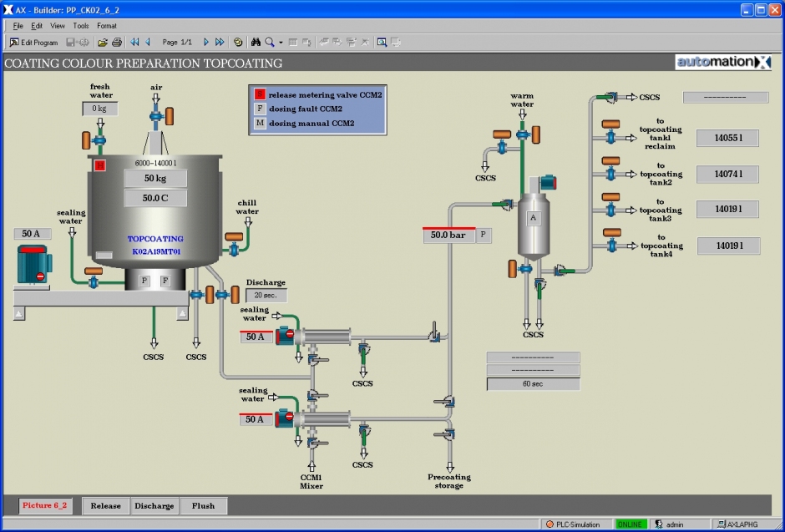The width and height of the screenshot is (785, 532).
Task: Select the lower pump motor symbol
Action: (285, 418)
